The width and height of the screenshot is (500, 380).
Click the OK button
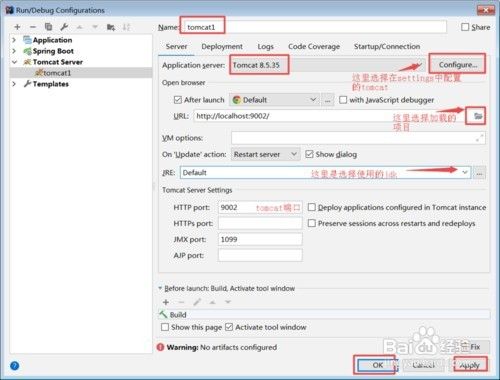point(377,365)
